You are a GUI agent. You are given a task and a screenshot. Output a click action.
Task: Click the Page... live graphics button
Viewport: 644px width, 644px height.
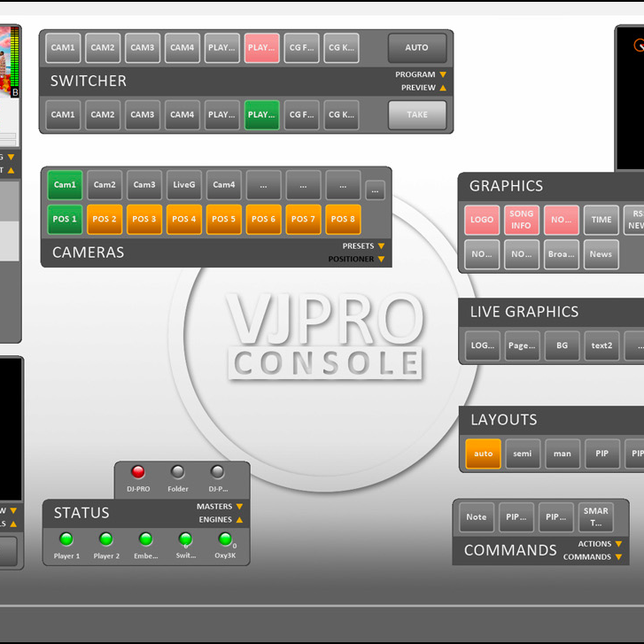[522, 345]
